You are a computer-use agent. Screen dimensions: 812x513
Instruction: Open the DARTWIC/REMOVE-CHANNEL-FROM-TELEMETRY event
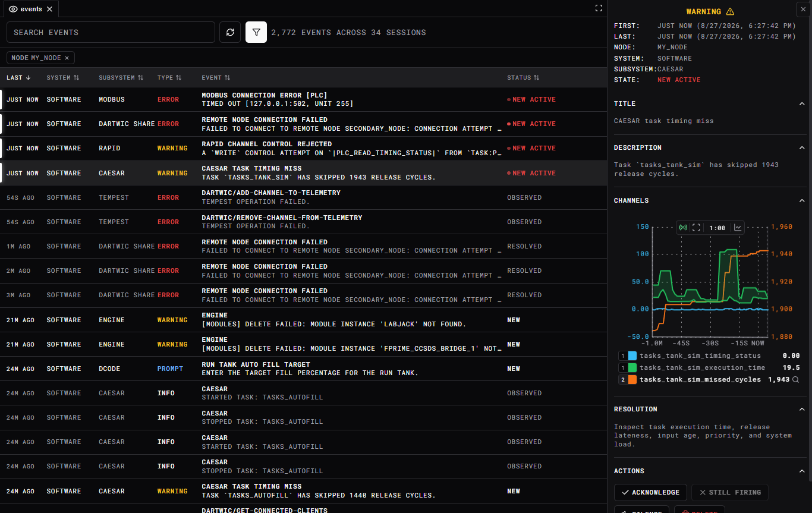303,222
